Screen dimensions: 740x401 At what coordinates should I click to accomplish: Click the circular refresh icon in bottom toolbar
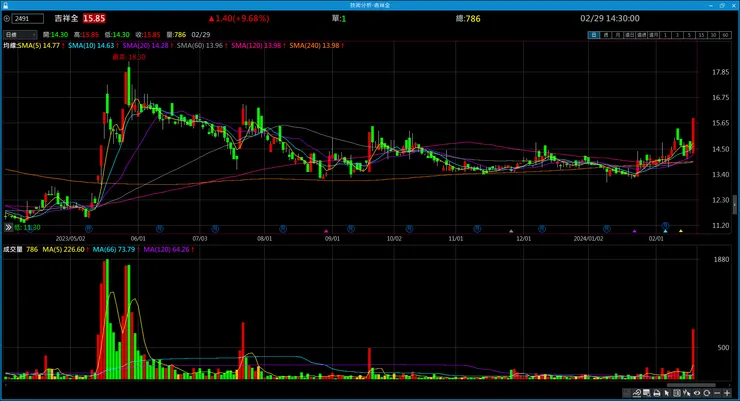(x=707, y=393)
